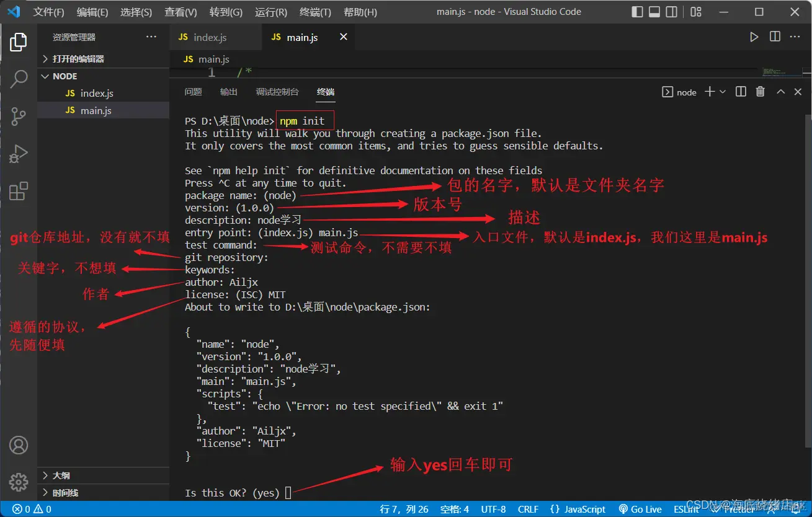The image size is (812, 517).
Task: Open the 终端(T) menu
Action: 315,12
